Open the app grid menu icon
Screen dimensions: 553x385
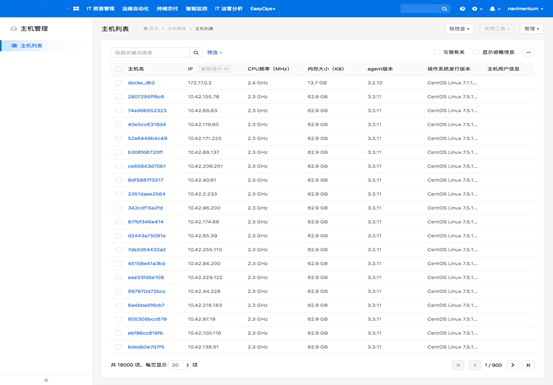click(x=76, y=8)
